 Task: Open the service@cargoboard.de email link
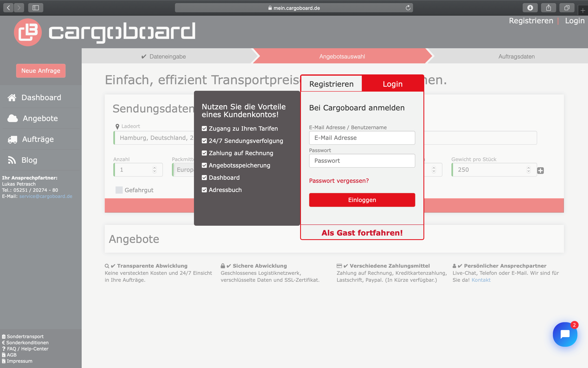tap(46, 196)
